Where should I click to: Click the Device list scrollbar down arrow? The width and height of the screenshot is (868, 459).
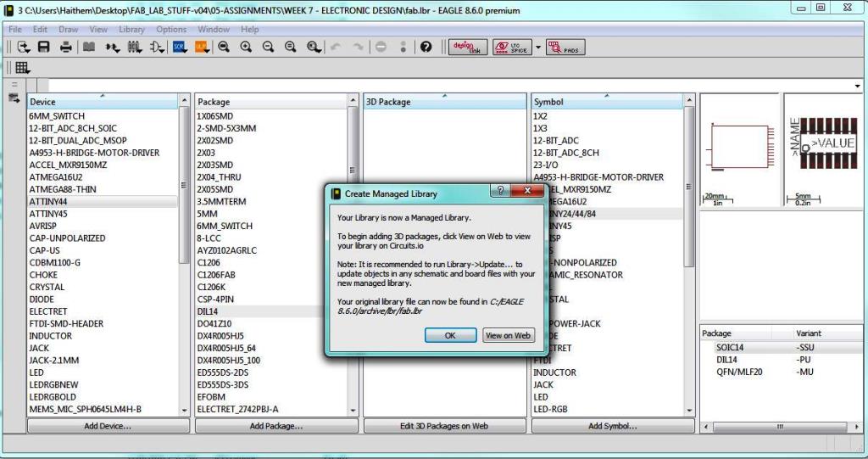click(184, 411)
